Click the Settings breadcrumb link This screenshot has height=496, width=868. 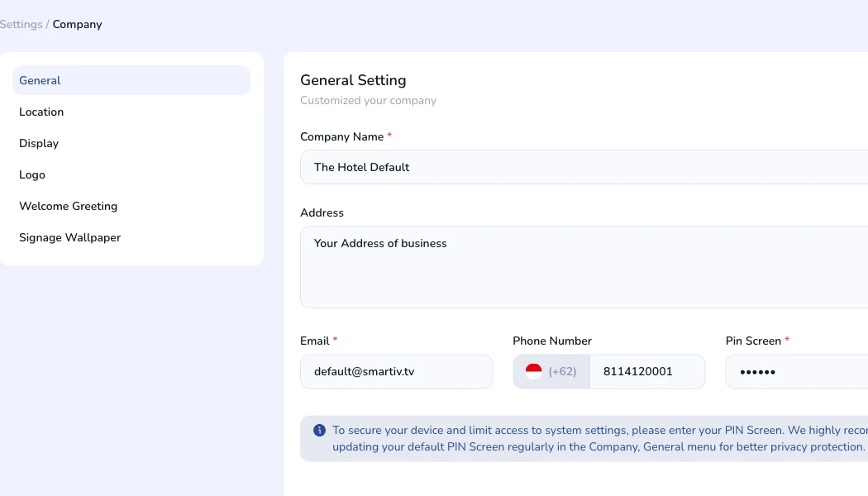tap(21, 24)
